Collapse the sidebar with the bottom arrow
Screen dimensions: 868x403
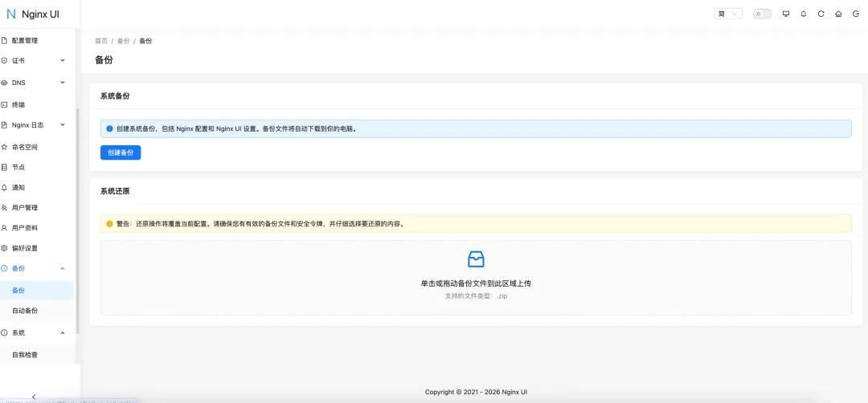point(34,397)
